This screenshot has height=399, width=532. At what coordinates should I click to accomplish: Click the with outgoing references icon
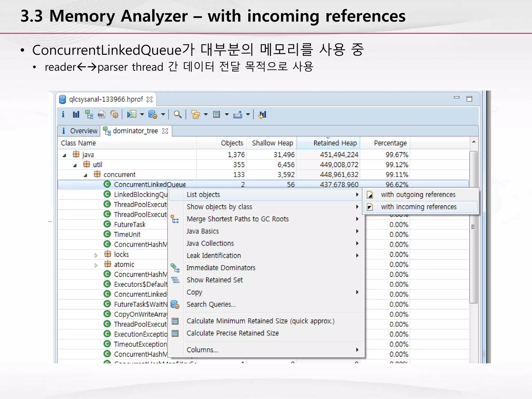[x=370, y=195]
